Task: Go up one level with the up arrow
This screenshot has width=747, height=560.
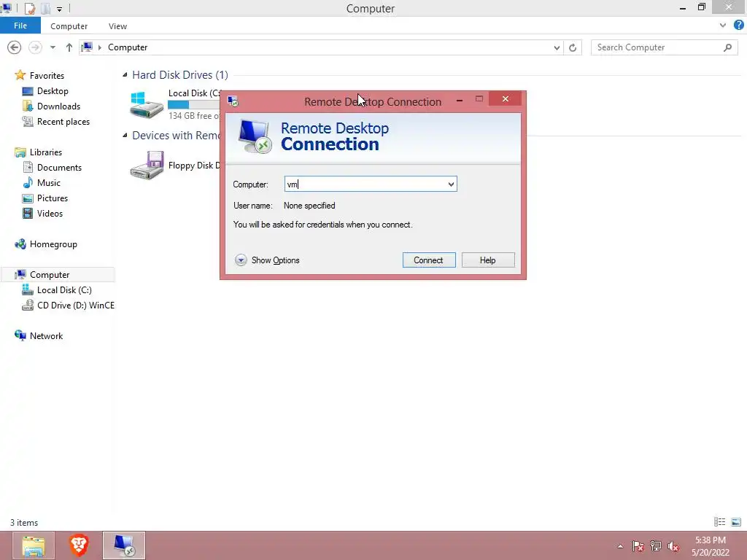Action: (x=69, y=47)
